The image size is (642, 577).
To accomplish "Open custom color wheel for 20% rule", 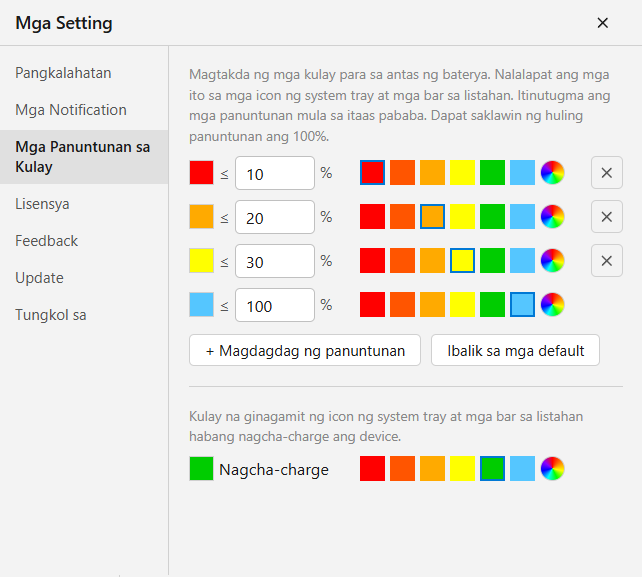I will 552,217.
